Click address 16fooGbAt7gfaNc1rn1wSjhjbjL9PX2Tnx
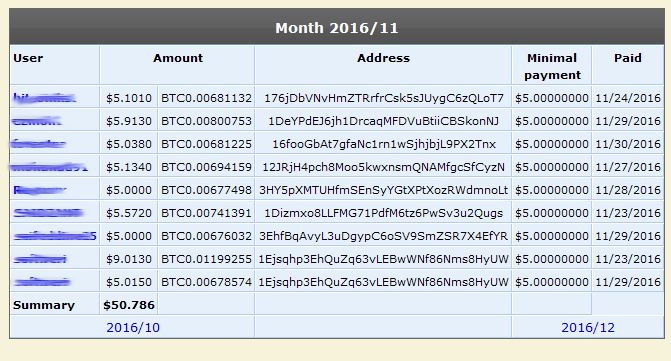 [384, 145]
